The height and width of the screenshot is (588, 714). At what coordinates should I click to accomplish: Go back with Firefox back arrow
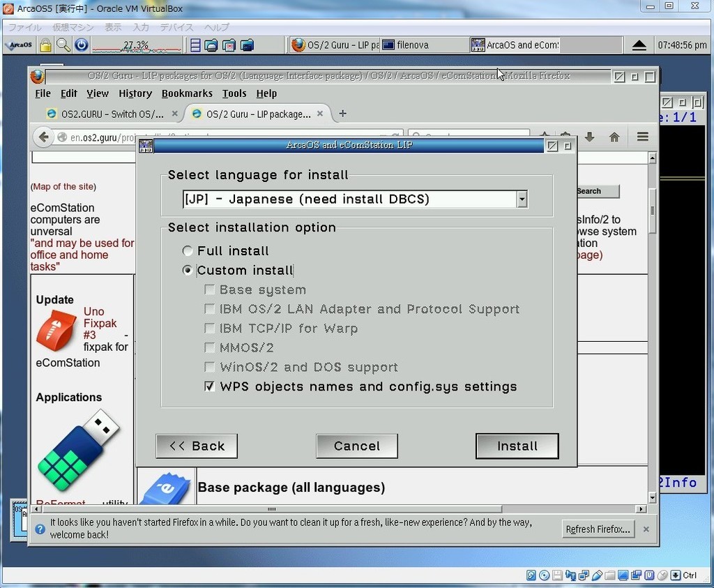[x=44, y=137]
